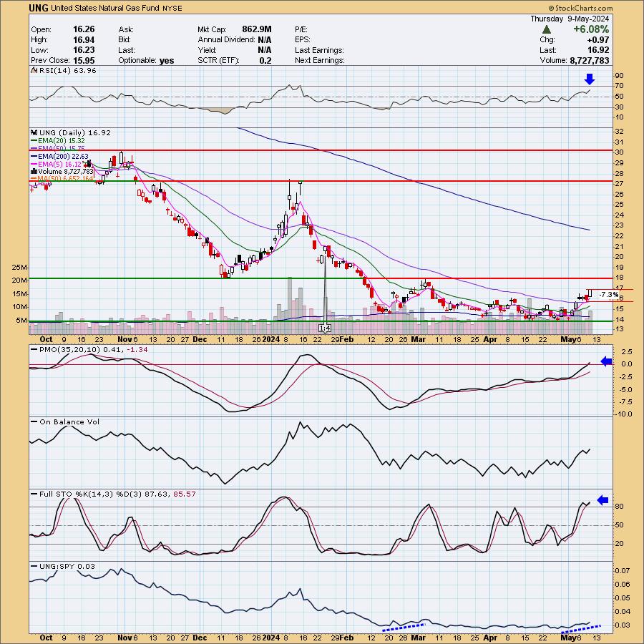Click the 5M volume axis label
This screenshot has height=644, width=644.
[21, 321]
